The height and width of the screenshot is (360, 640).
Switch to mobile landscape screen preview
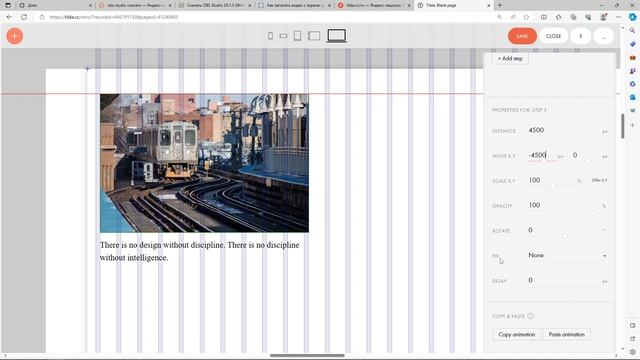283,36
